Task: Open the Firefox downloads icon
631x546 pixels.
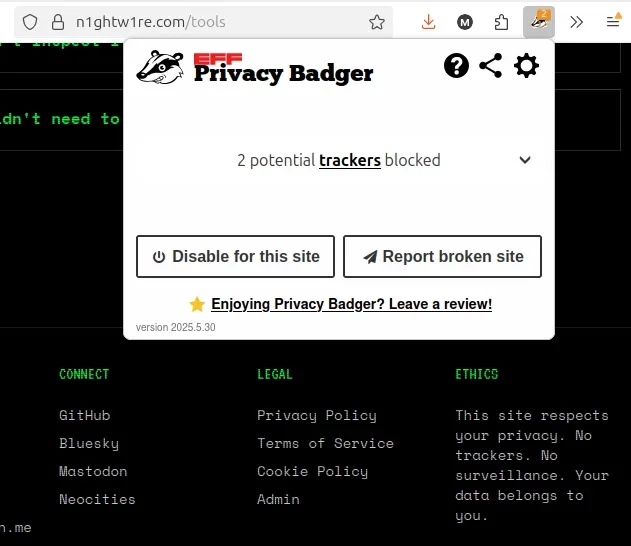Action: coord(429,22)
